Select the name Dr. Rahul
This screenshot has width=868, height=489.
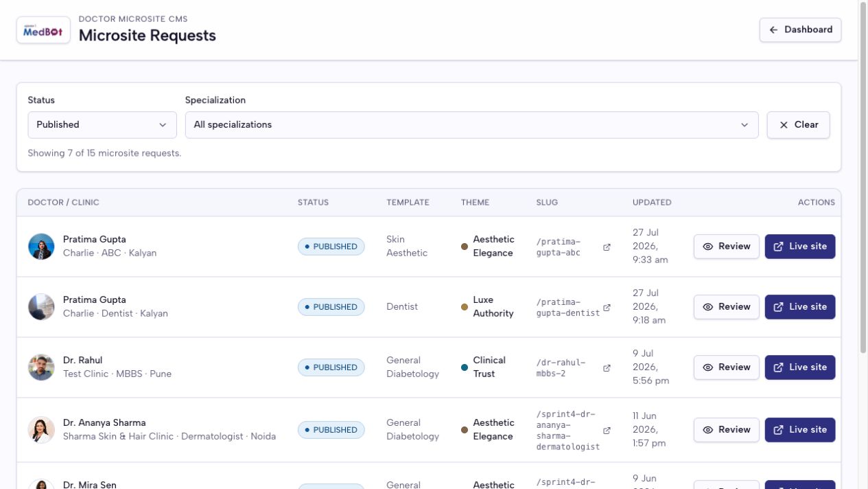(82, 361)
